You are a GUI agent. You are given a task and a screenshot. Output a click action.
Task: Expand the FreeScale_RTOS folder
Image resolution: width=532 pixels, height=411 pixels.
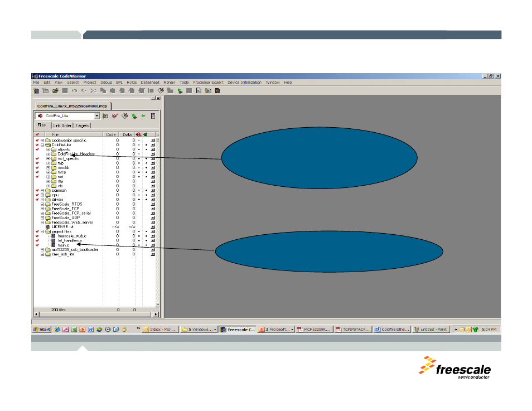[x=42, y=204]
